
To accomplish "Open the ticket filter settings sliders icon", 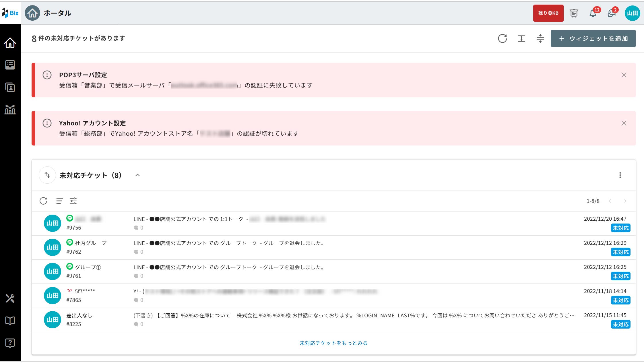I will click(x=73, y=201).
